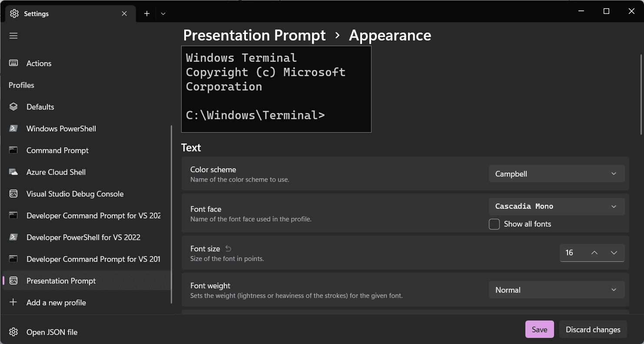Open the Color scheme dropdown

[x=556, y=174]
